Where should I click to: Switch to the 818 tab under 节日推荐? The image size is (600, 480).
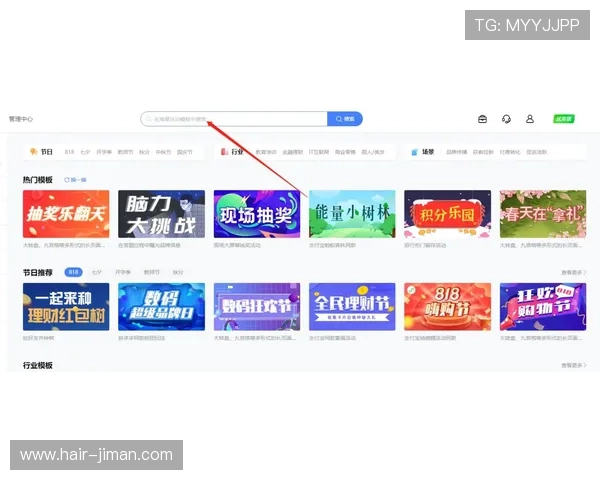click(73, 272)
